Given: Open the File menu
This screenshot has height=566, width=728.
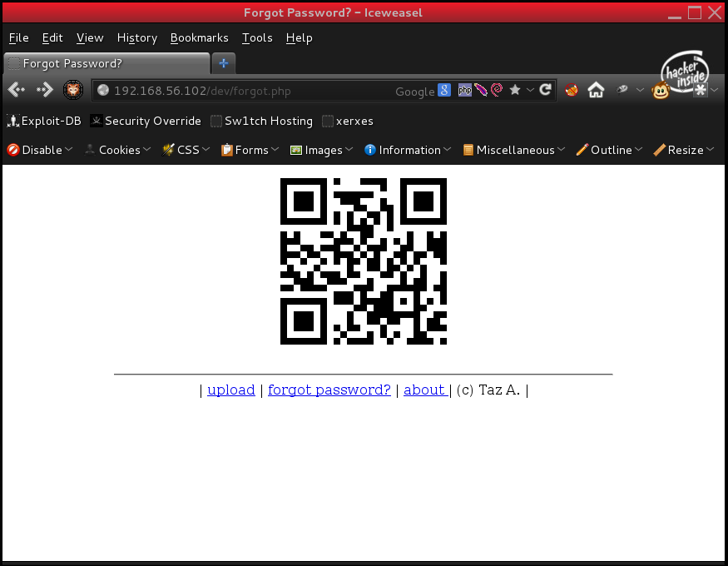Looking at the screenshot, I should (18, 38).
